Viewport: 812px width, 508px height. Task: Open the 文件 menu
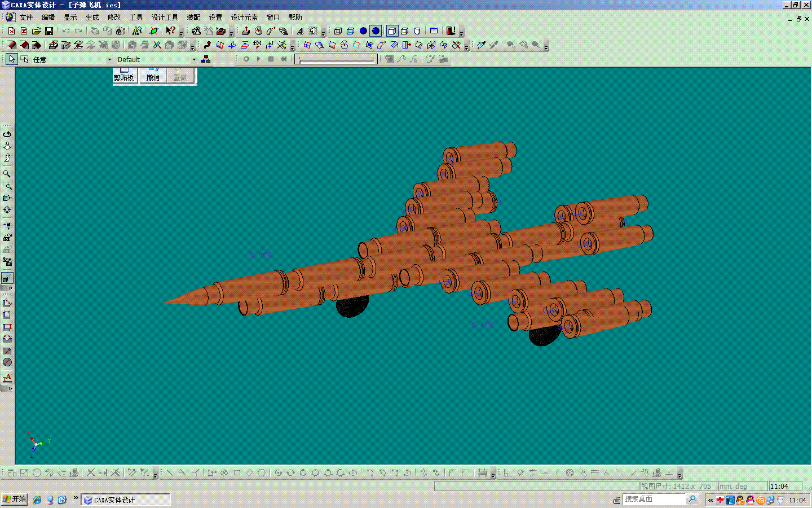(26, 17)
